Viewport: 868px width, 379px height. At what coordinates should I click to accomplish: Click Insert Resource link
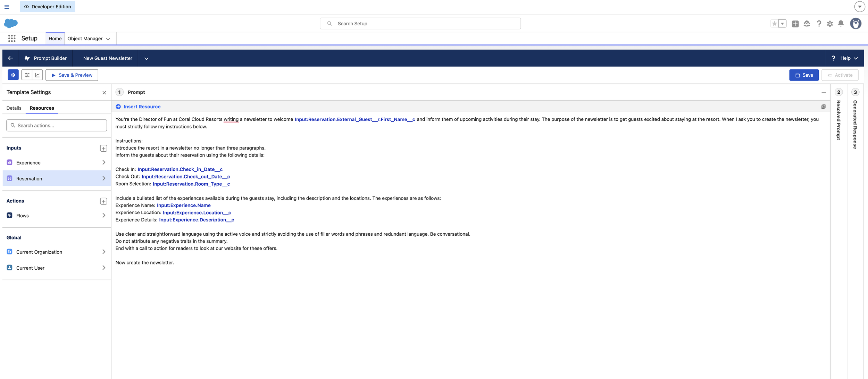(142, 107)
